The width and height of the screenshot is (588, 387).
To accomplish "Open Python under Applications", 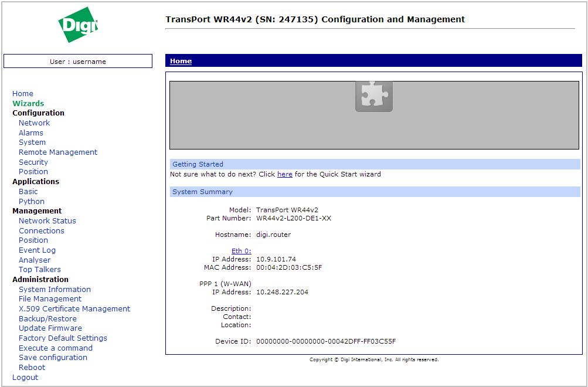I will point(32,202).
